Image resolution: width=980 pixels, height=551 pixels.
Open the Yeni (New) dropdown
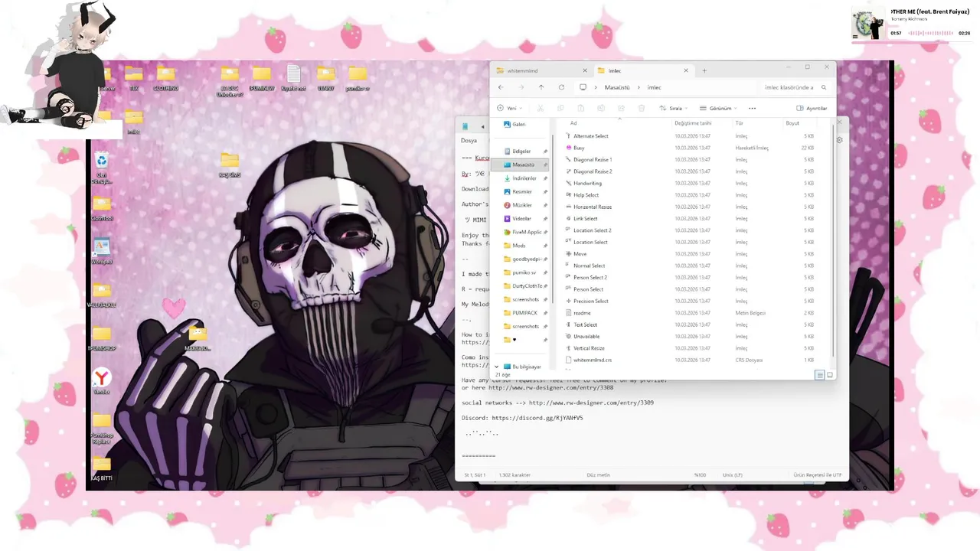(x=510, y=108)
